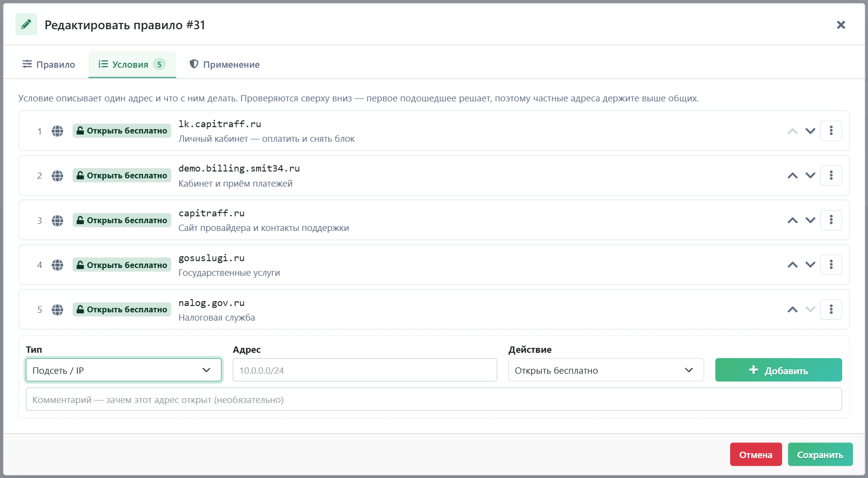Click the Кабинет и приём платежей description
868x478 pixels.
click(x=235, y=184)
